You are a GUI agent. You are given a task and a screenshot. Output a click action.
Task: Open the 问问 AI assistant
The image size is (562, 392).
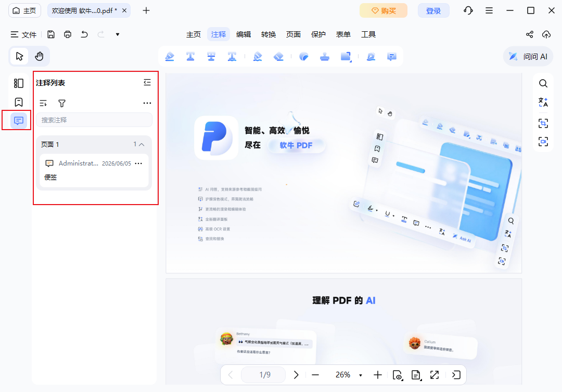[528, 56]
